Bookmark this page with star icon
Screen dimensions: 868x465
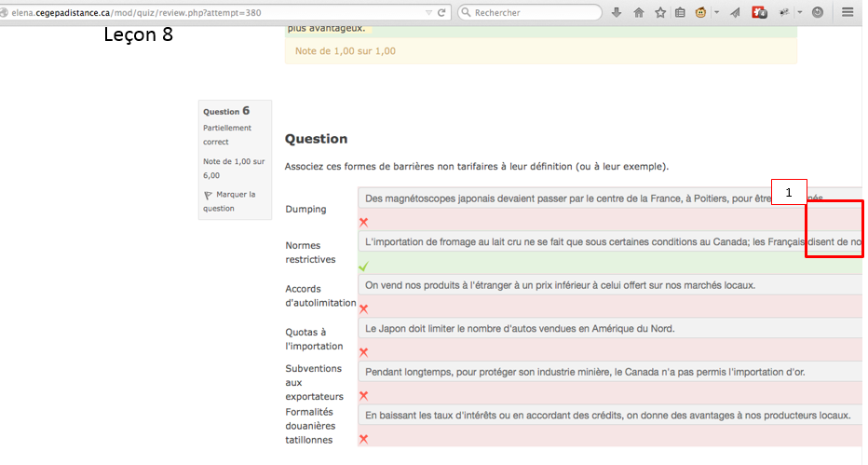coord(660,13)
